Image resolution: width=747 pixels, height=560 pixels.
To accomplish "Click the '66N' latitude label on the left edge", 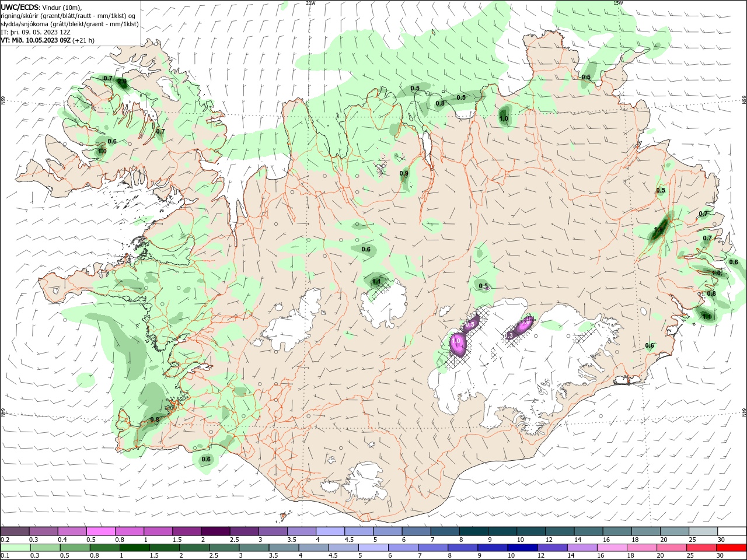I will (x=3, y=100).
